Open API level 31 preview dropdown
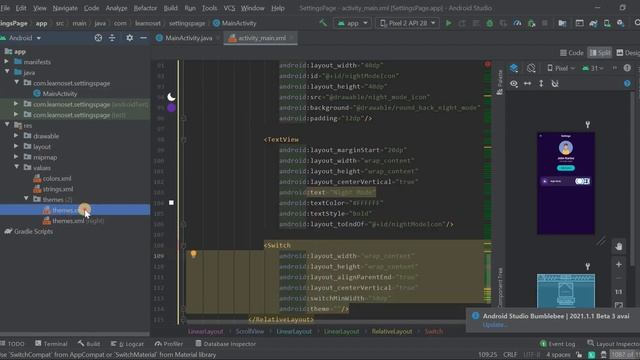Screen dimensions: 640x360 click(593, 68)
